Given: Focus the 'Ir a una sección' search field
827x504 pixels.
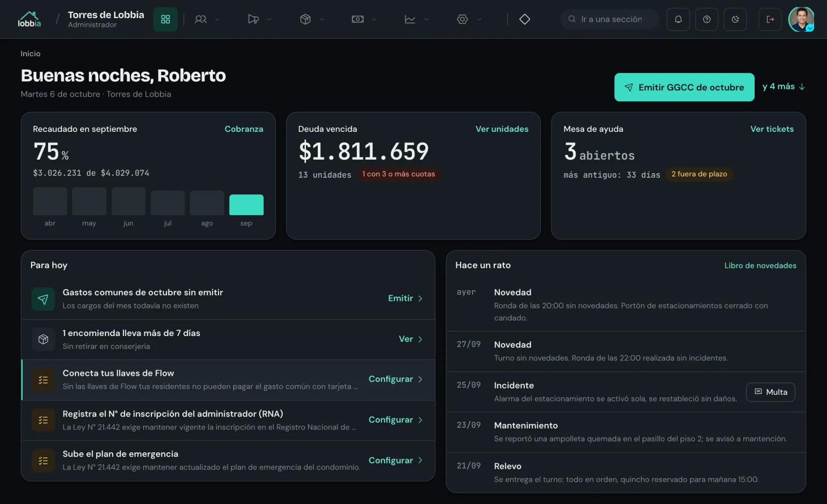Looking at the screenshot, I should click(610, 19).
